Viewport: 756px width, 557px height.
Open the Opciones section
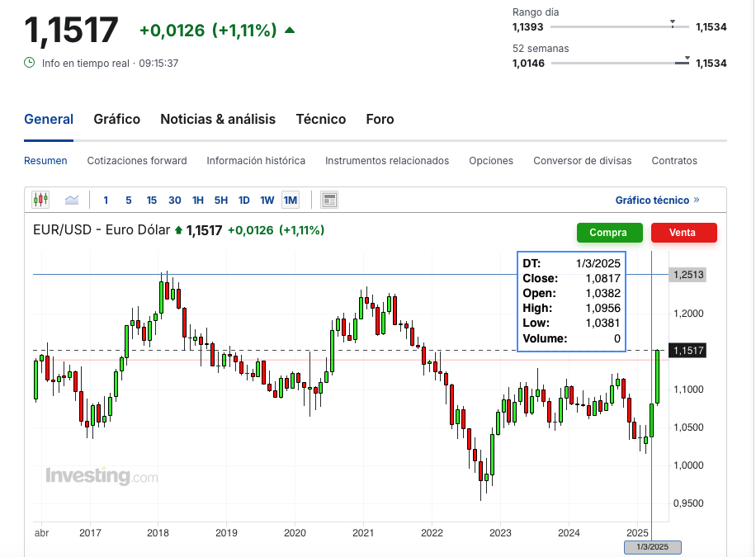point(491,161)
